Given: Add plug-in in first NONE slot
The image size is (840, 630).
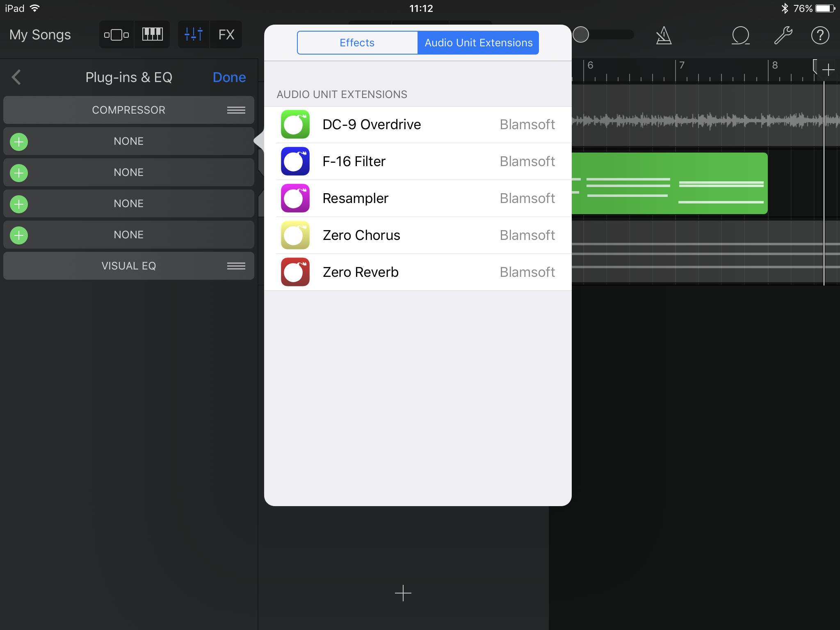Looking at the screenshot, I should [x=19, y=142].
